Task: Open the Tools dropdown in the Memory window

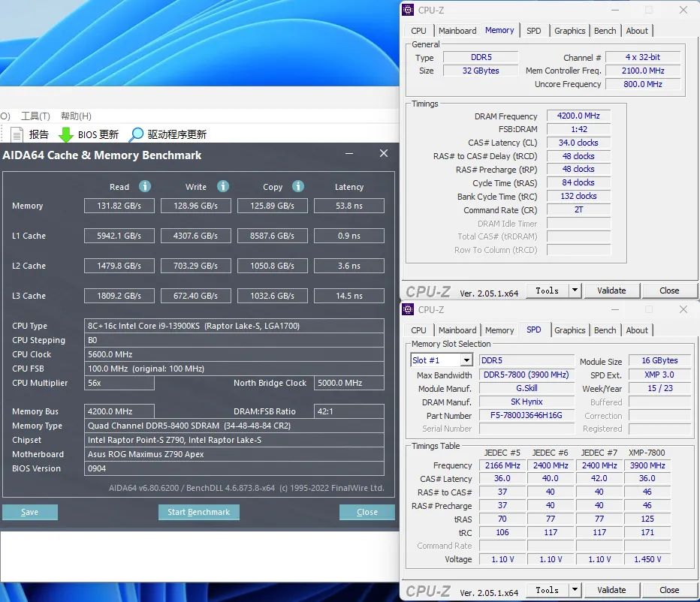Action: click(554, 290)
